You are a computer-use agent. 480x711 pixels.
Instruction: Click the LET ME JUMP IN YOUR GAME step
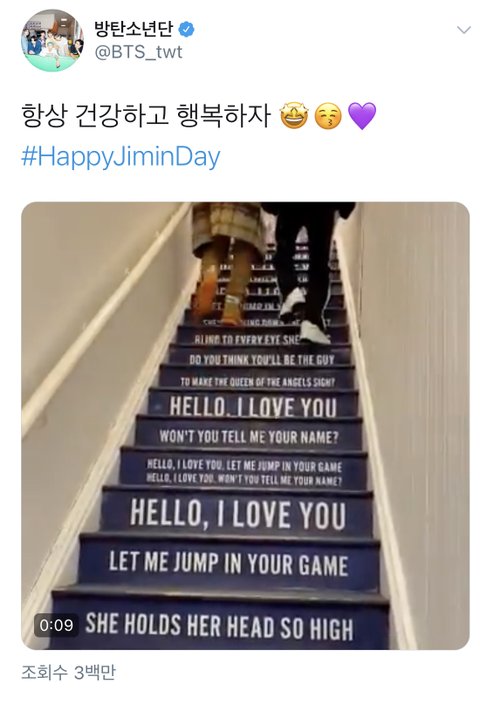229,564
